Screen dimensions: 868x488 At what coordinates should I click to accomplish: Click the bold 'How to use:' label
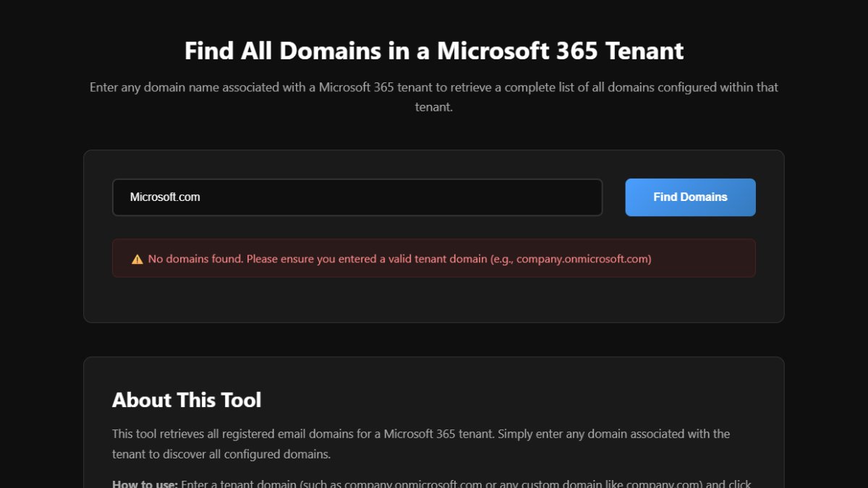coord(145,484)
